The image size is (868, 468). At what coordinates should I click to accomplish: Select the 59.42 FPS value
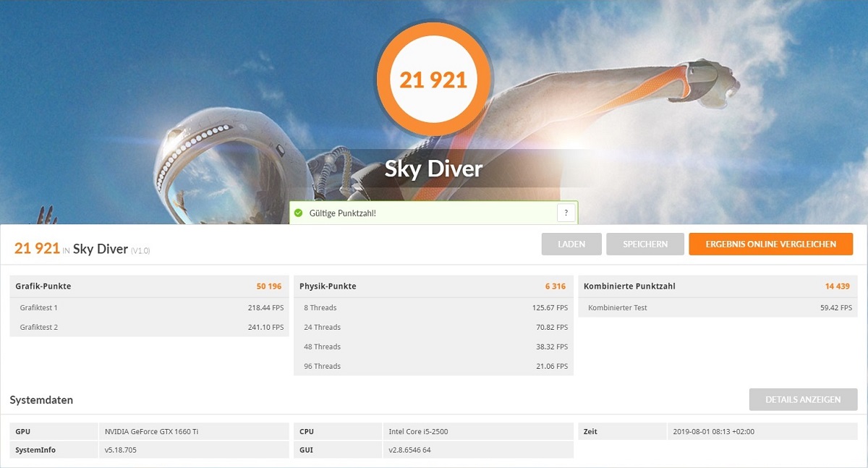(x=836, y=307)
